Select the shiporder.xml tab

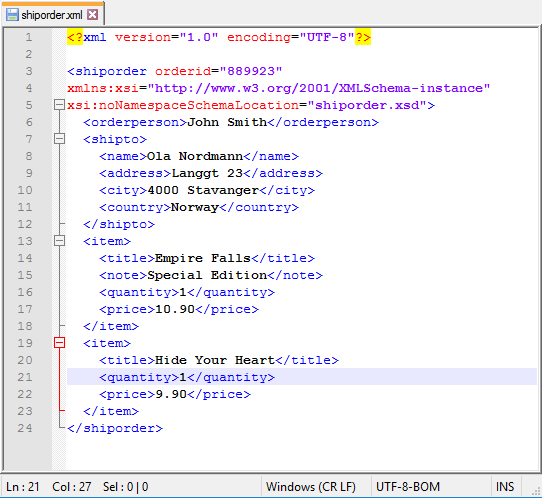53,14
